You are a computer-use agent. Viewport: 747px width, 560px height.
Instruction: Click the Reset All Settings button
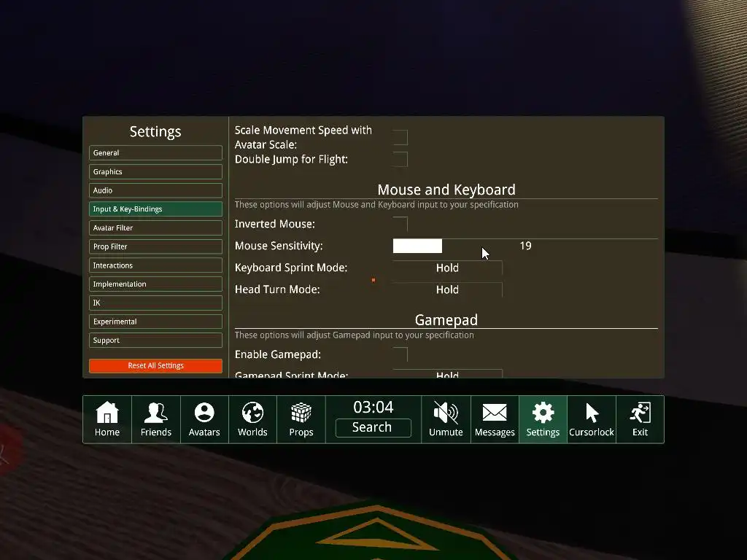click(x=155, y=366)
